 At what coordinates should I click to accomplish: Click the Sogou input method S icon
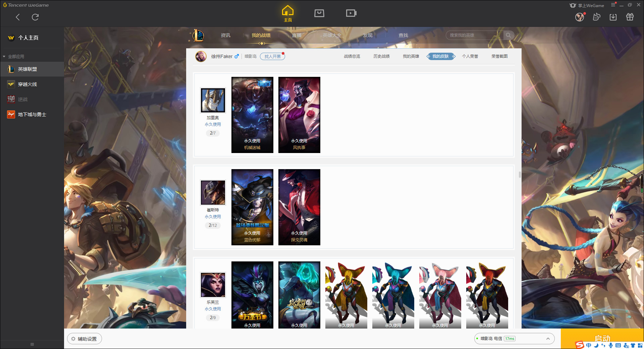tap(580, 345)
